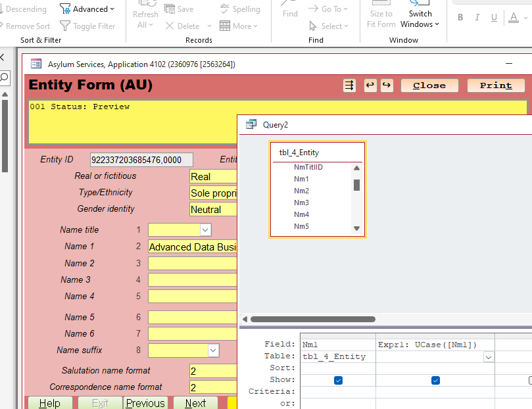Select the Nm2 field in tbl_4_Entity list
Screen dimensions: 532x409
pyautogui.click(x=302, y=191)
